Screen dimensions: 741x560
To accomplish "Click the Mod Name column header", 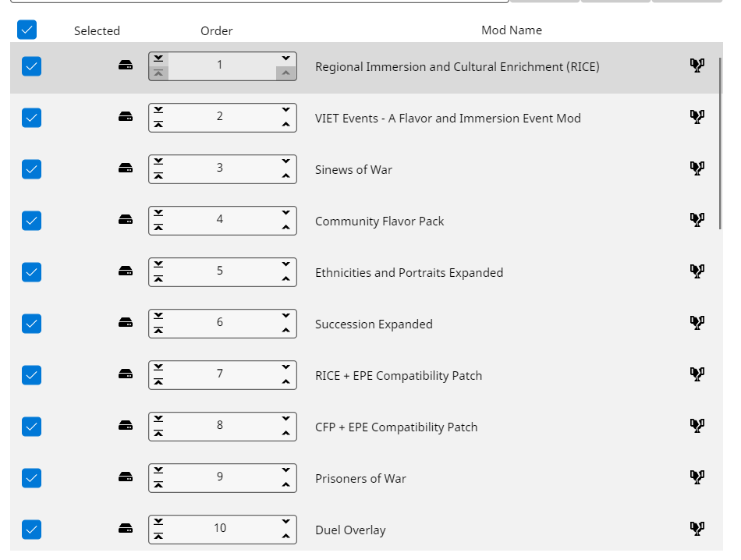I will (x=512, y=30).
